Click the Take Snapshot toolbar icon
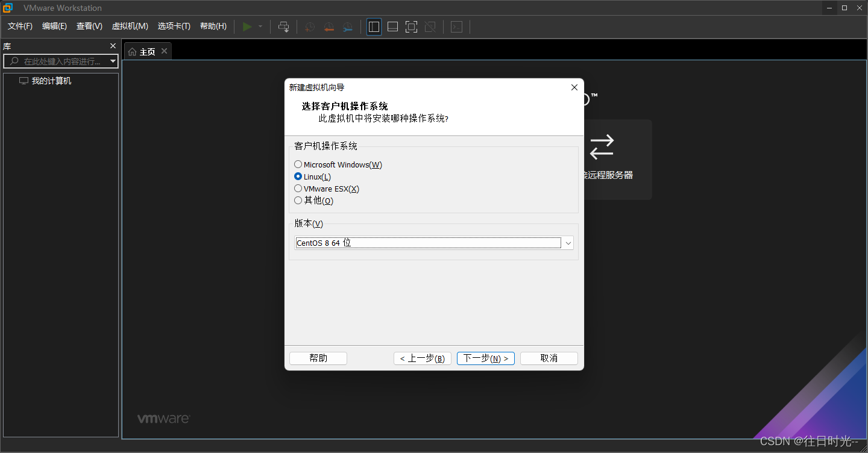This screenshot has height=453, width=868. click(310, 27)
